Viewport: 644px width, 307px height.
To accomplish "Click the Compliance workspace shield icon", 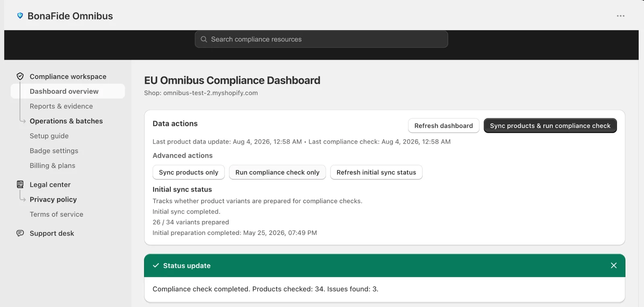I will tap(20, 76).
